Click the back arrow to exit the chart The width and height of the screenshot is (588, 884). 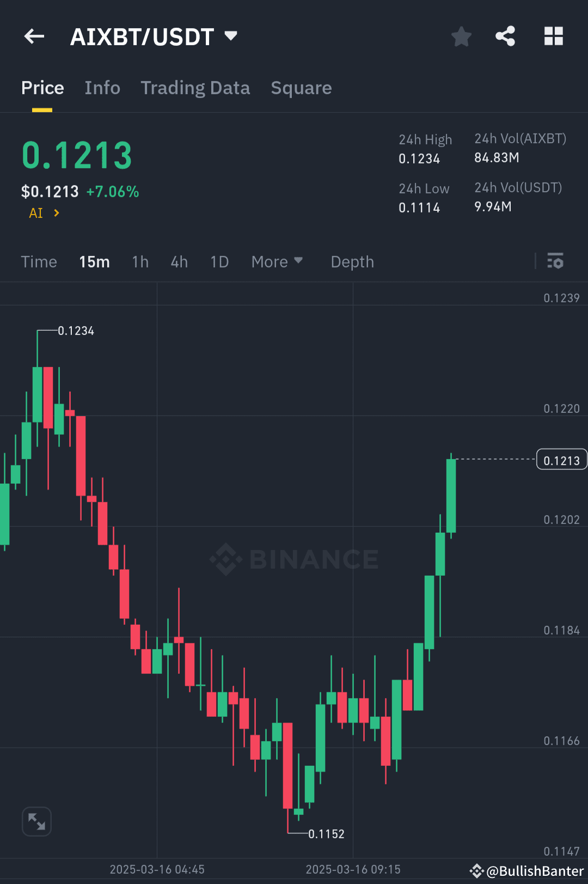(x=34, y=36)
